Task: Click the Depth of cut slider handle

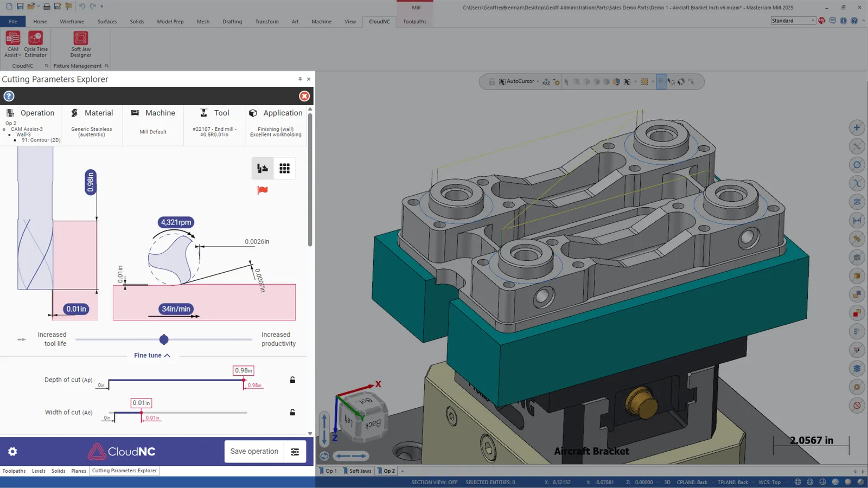Action: click(244, 380)
